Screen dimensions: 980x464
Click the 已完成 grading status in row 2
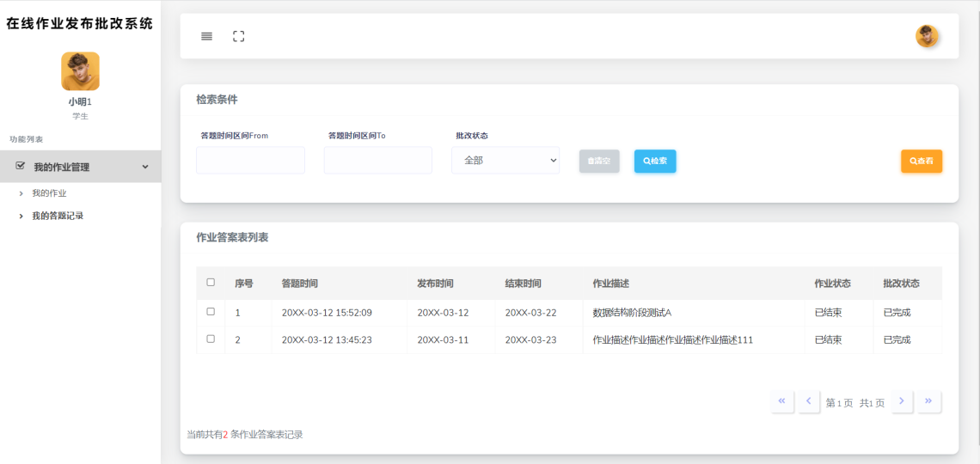point(897,340)
